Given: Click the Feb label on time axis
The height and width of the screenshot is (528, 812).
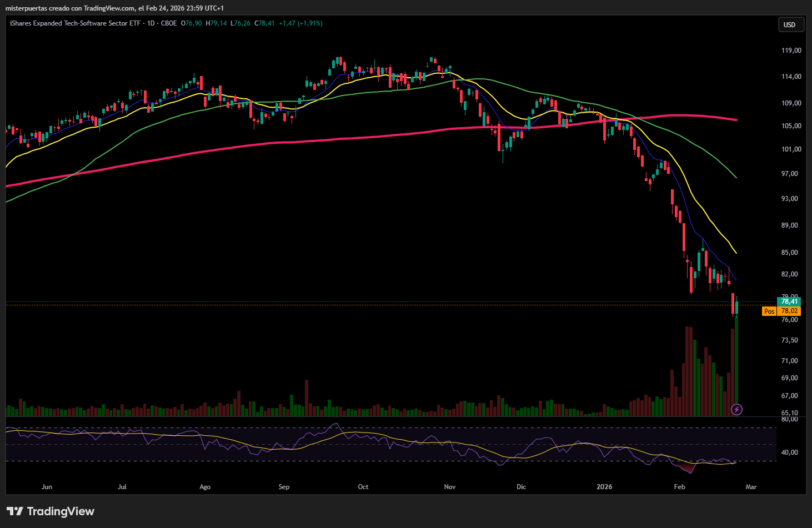Looking at the screenshot, I should click(x=679, y=487).
